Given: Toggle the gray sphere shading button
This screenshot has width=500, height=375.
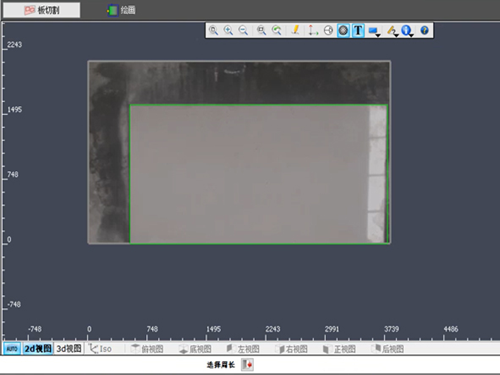Looking at the screenshot, I should pos(343,31).
